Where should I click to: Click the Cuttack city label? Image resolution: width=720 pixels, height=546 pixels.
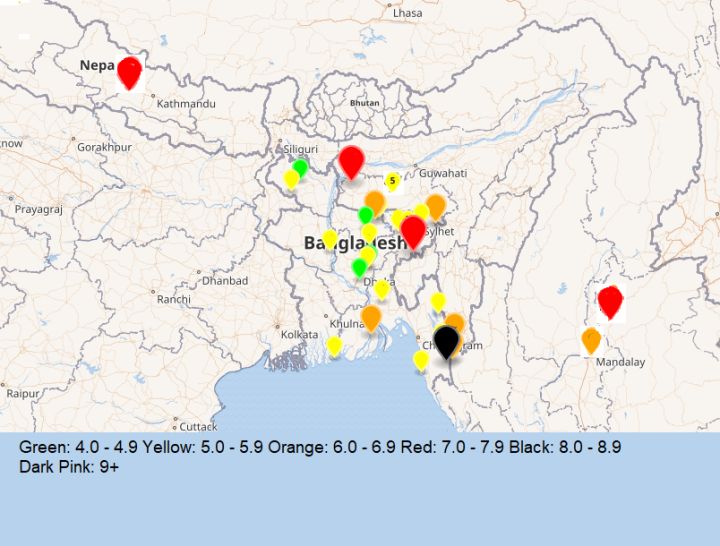coord(198,427)
